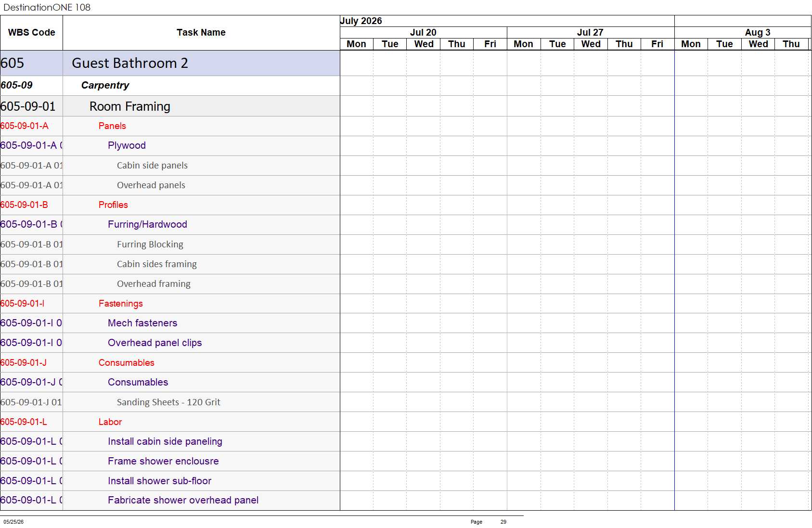Click the Furring Blocking task

click(x=170, y=244)
